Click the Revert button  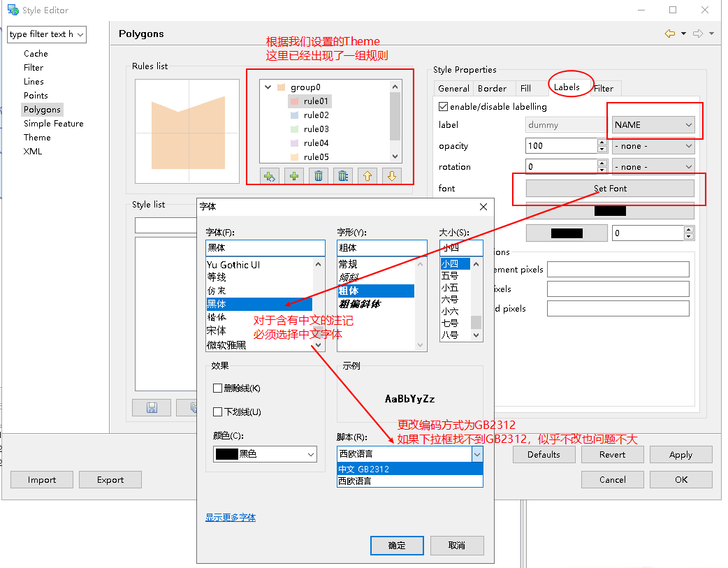click(x=613, y=455)
